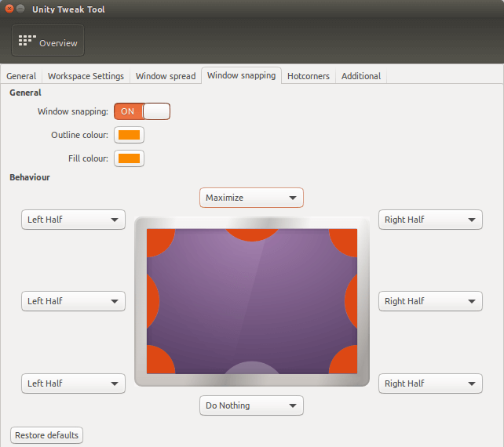Close the Unity Tweak Tool window
The height and width of the screenshot is (447, 504).
pos(9,9)
